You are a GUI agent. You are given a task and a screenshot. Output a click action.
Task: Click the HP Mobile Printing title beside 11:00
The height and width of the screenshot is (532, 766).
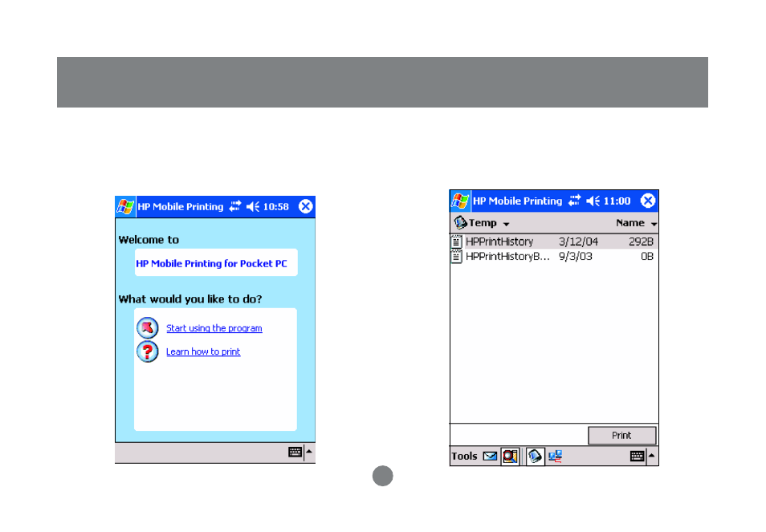tap(517, 201)
